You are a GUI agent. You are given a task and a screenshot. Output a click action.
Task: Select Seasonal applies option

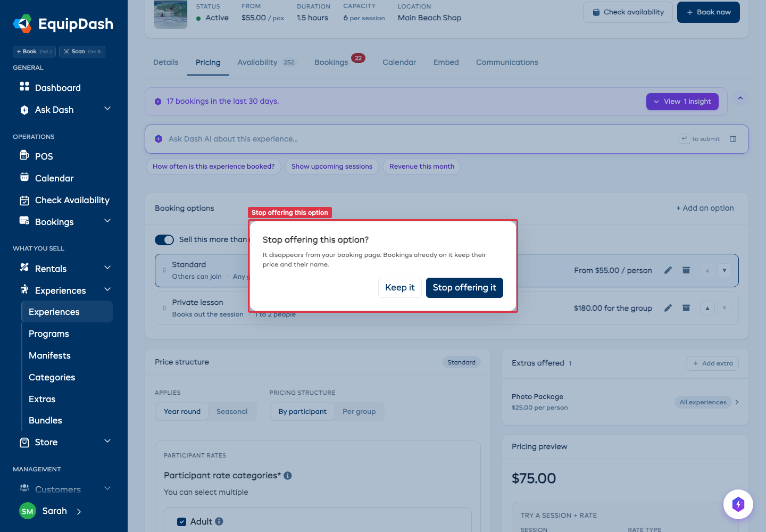[x=232, y=412]
